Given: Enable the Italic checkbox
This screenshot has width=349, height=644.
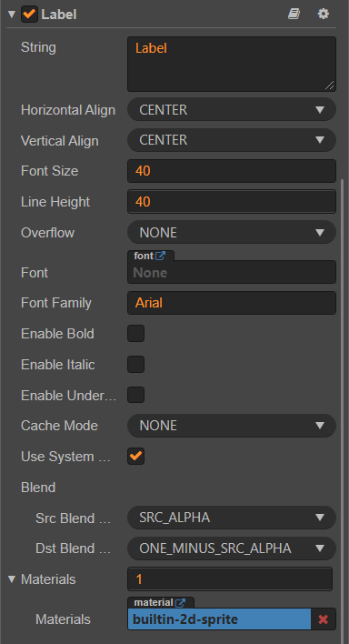Looking at the screenshot, I should coord(136,365).
